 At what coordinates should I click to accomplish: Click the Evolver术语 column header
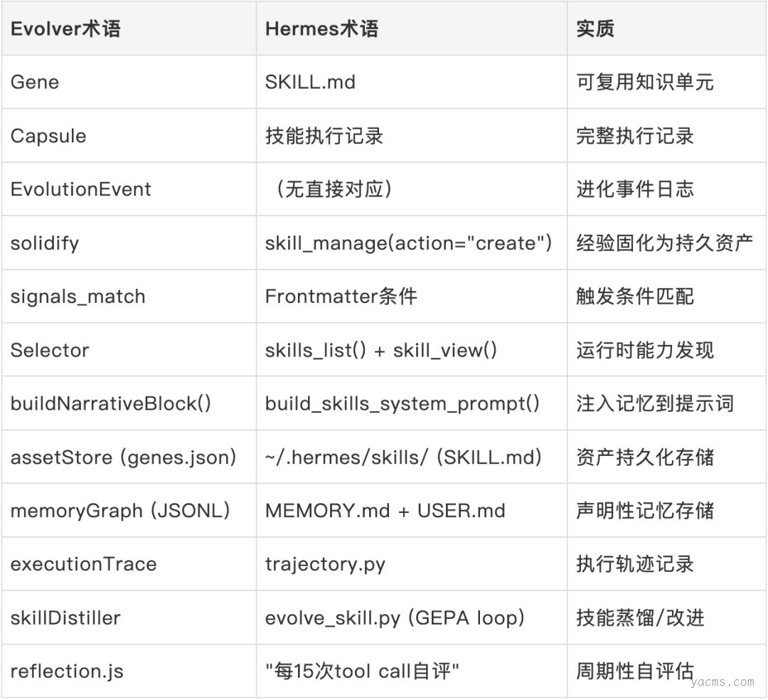coord(65,29)
